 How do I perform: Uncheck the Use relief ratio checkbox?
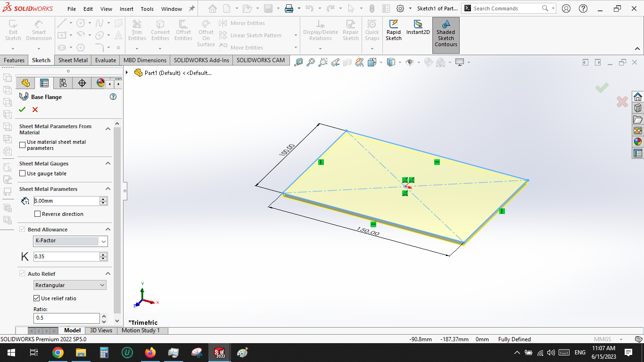[36, 298]
